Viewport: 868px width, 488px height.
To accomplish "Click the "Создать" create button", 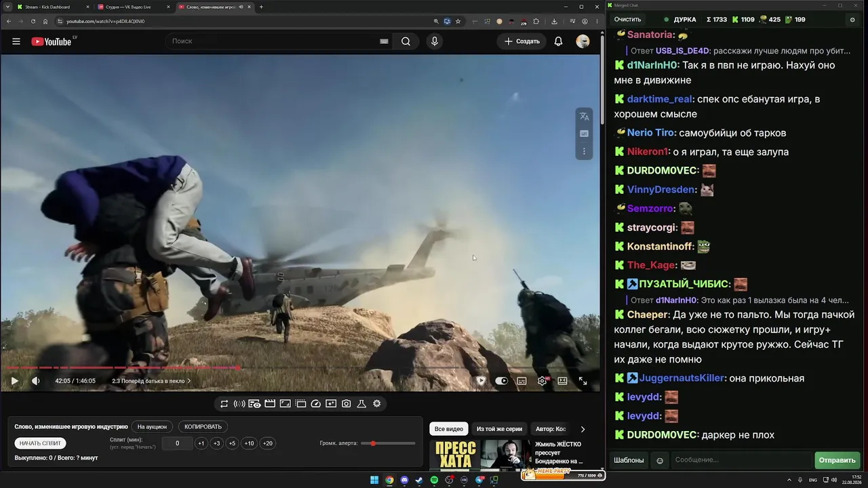I will pyautogui.click(x=522, y=41).
